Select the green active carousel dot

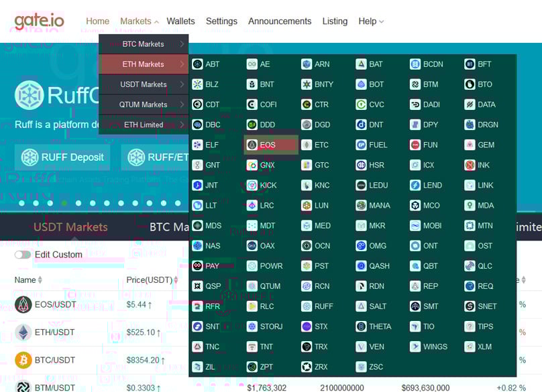(64, 203)
